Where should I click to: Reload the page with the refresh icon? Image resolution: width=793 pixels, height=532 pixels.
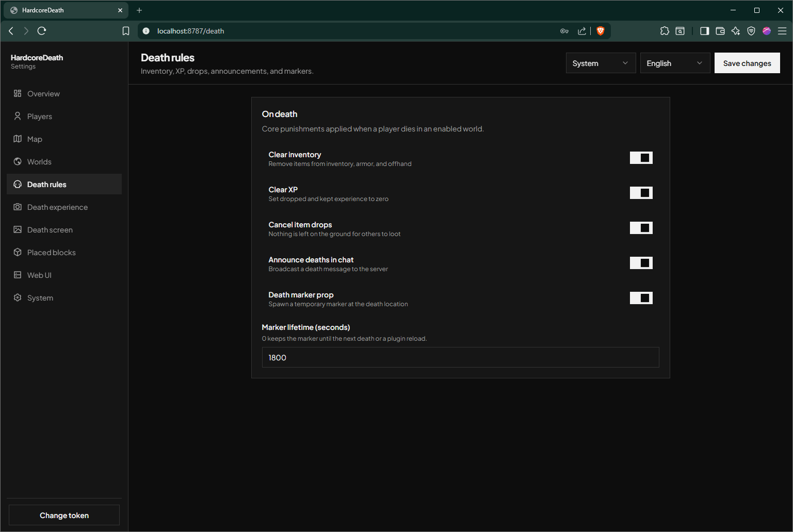[42, 31]
